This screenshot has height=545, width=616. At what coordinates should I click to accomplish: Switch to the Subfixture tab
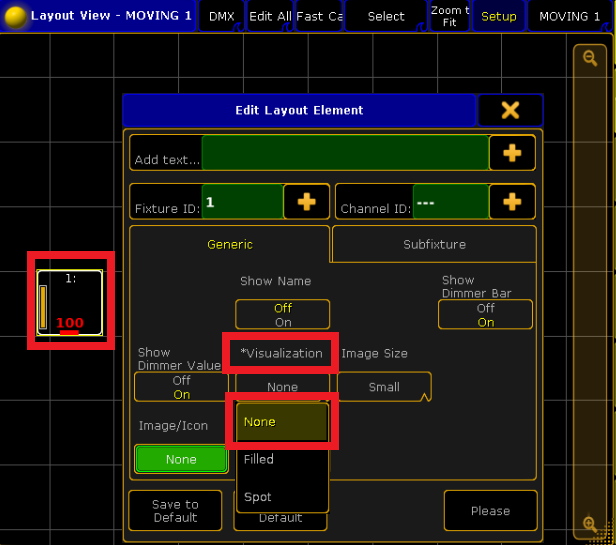click(434, 244)
